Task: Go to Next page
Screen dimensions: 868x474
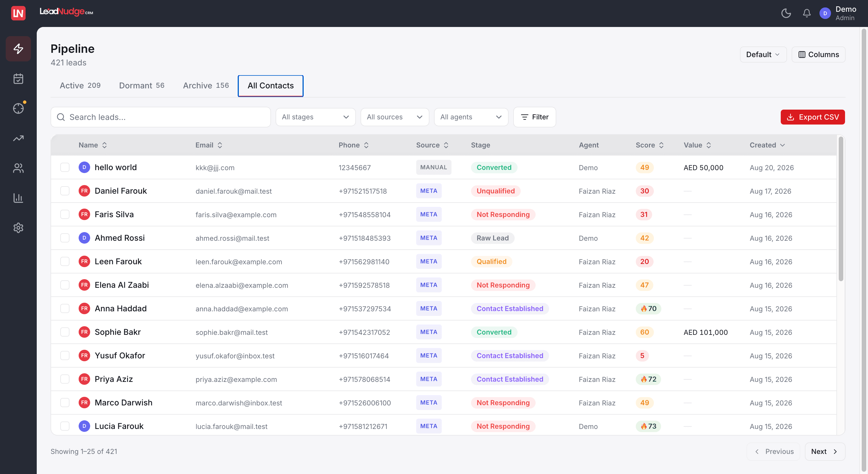Action: coord(825,451)
